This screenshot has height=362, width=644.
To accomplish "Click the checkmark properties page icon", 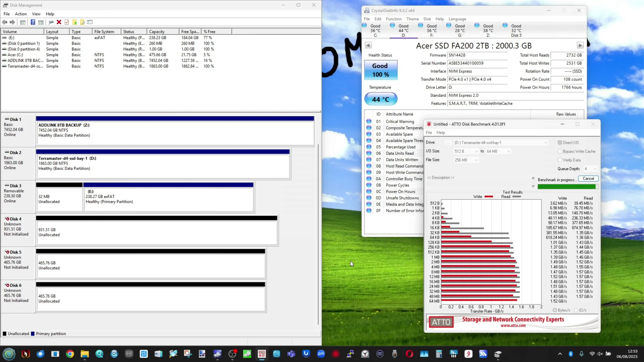I will click(67, 22).
